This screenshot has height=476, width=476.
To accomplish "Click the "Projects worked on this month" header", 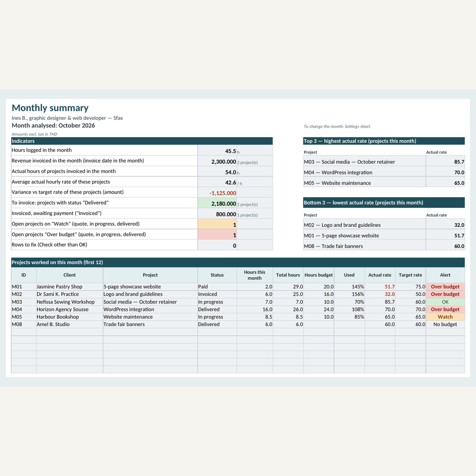I will tap(238, 262).
